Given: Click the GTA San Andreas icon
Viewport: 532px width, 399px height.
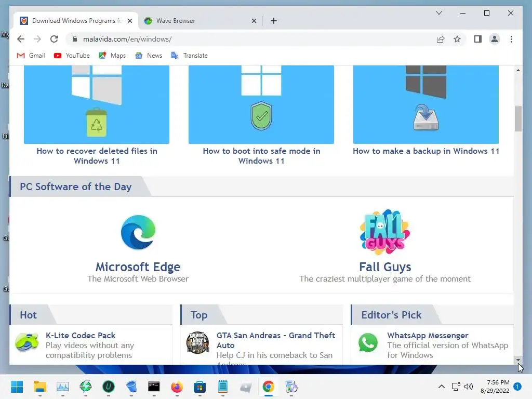Looking at the screenshot, I should click(x=198, y=342).
